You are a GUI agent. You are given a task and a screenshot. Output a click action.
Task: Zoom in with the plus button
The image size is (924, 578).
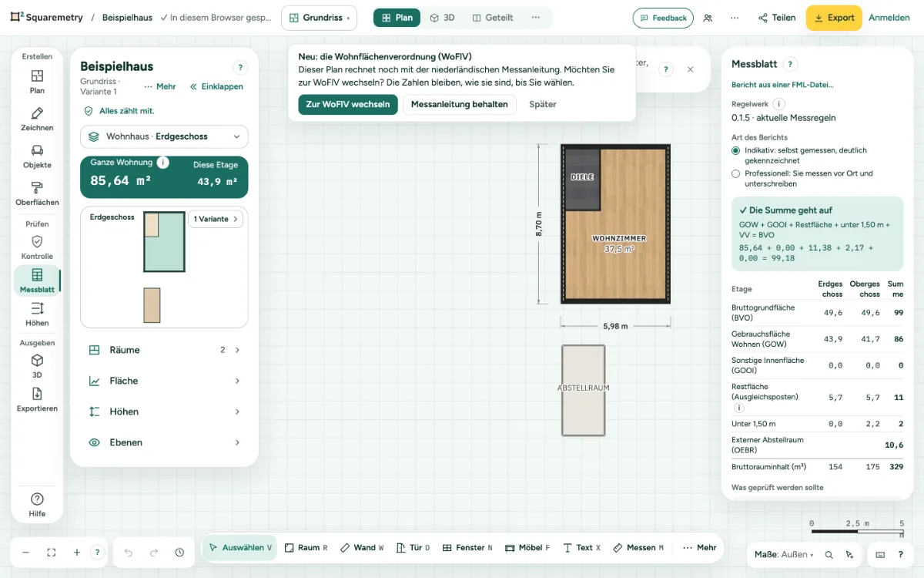click(x=77, y=553)
